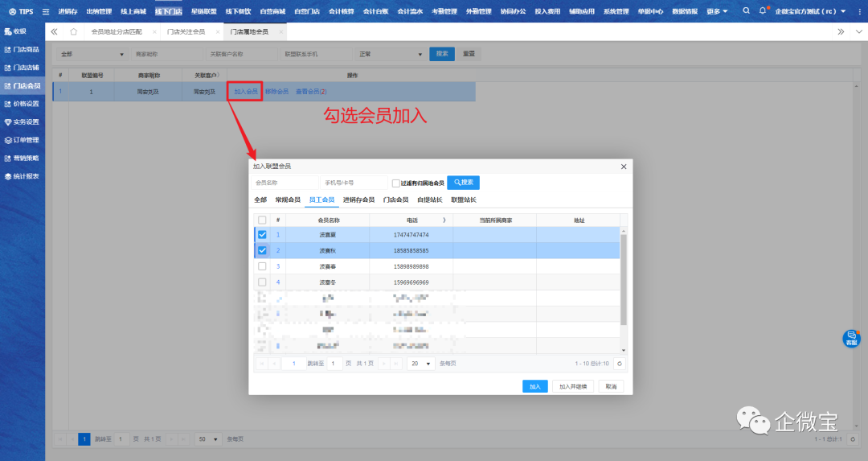Viewport: 868px width, 461px height.
Task: Click the 会员名称 input field in dialog
Action: [285, 183]
